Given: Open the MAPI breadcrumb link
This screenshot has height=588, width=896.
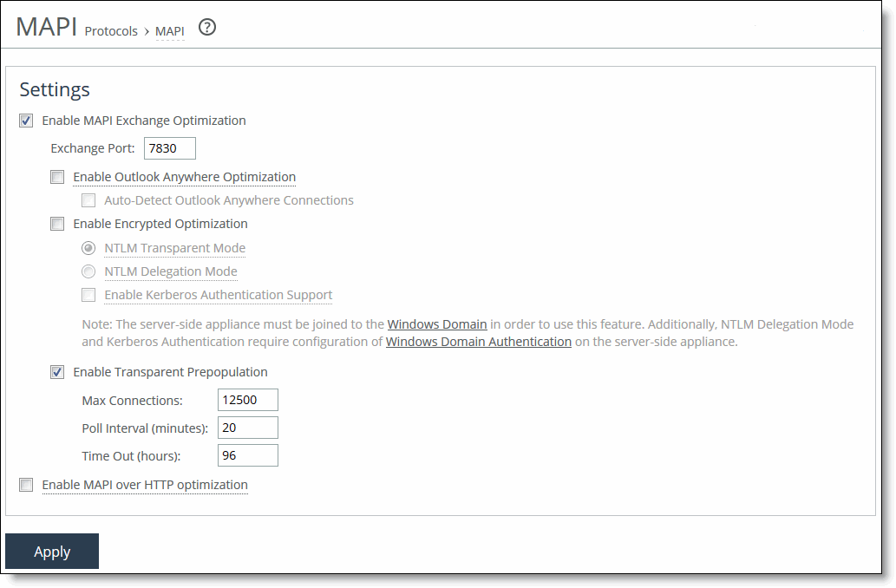Looking at the screenshot, I should click(x=170, y=31).
